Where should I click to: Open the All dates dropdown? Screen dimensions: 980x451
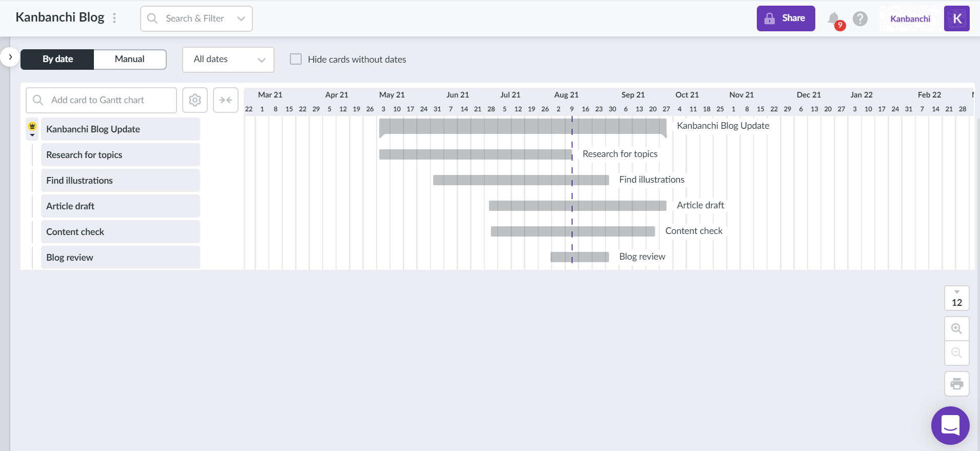228,60
